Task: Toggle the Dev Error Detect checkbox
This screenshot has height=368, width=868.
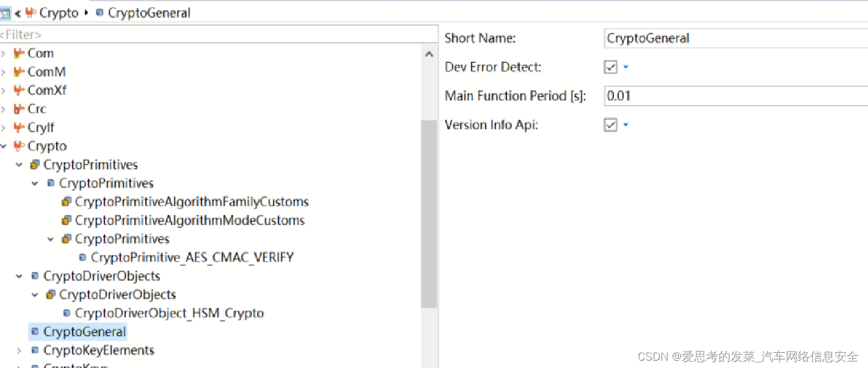Action: 610,67
